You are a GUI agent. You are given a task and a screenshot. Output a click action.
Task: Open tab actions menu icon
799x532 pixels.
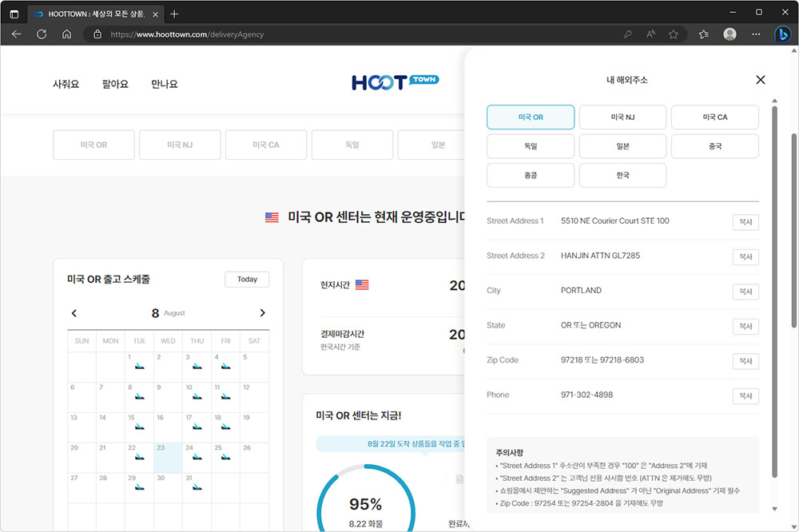tap(14, 14)
